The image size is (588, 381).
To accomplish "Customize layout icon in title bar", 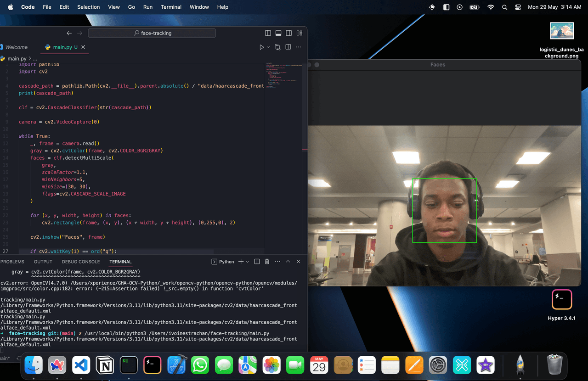I will tap(299, 33).
